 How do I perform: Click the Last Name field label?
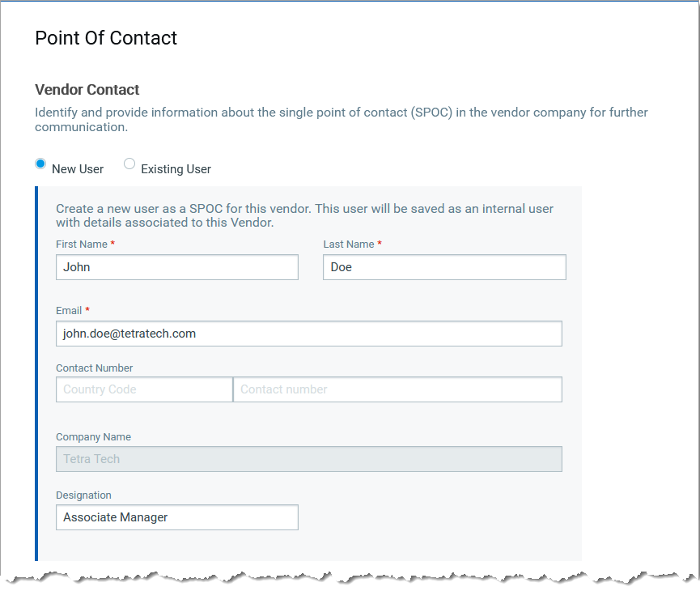coord(348,244)
